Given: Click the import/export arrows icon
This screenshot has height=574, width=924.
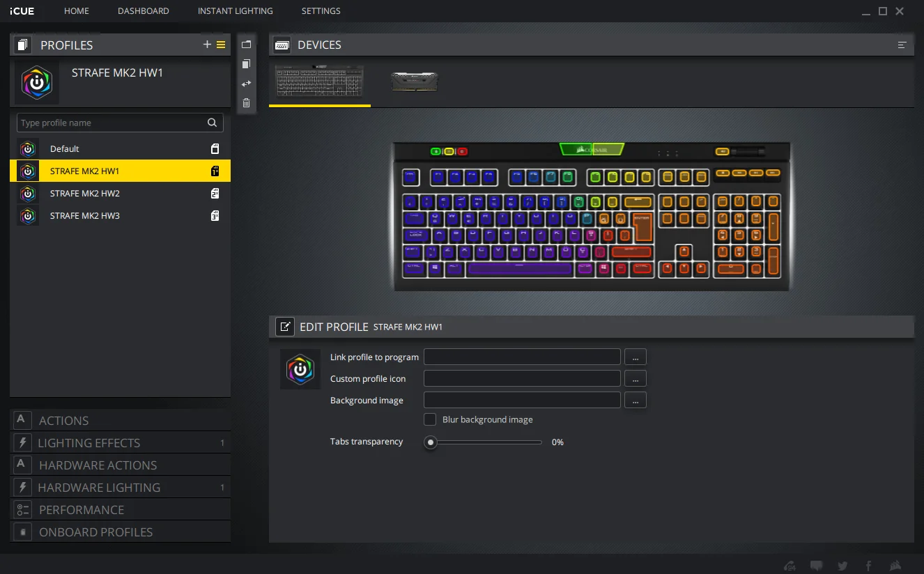Looking at the screenshot, I should pyautogui.click(x=246, y=84).
